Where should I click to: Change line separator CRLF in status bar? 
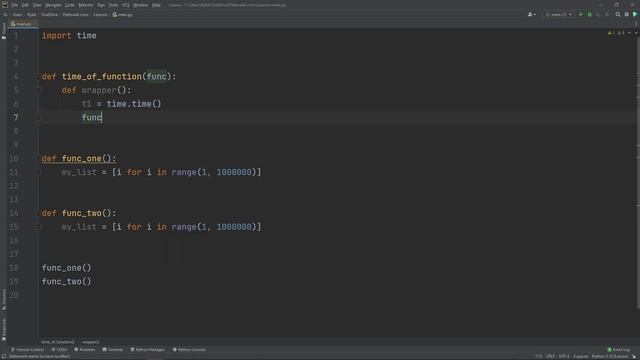550,357
